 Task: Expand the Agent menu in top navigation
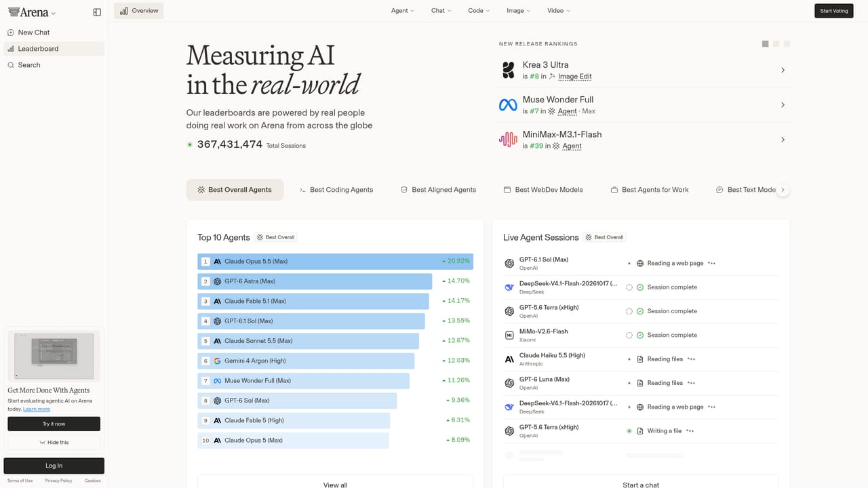pos(402,11)
